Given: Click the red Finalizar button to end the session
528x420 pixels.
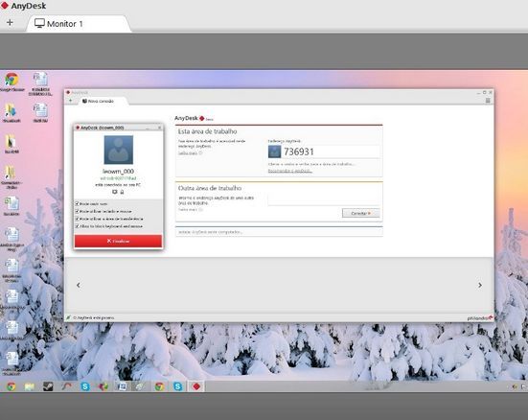Looking at the screenshot, I should (118, 241).
